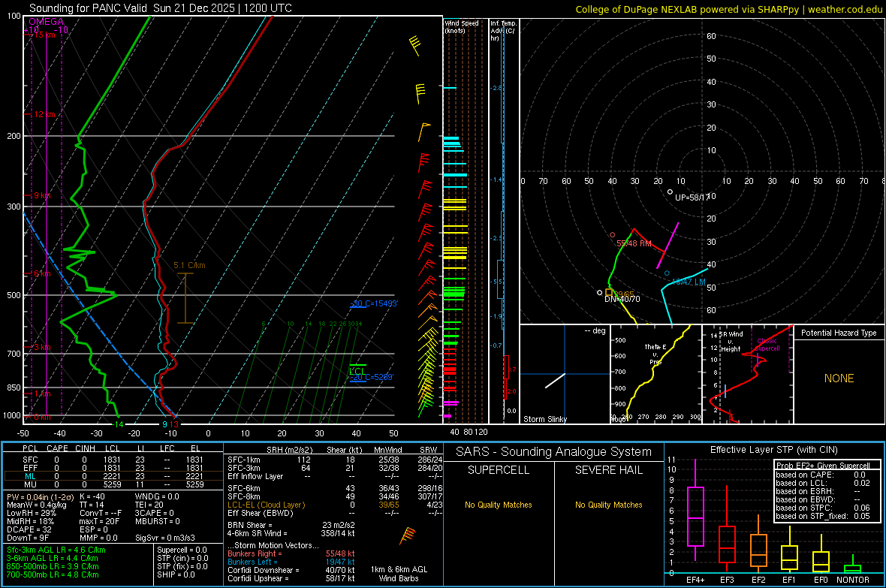Click the Bunkers Left = 19/47 kt line
This screenshot has width=886, height=588.
[x=291, y=562]
